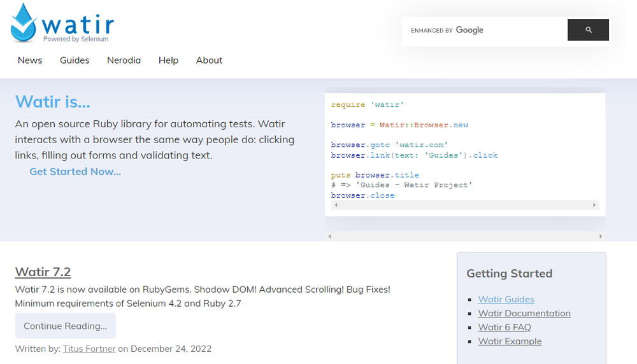637x364 pixels.
Task: Click the magnifying glass search button
Action: (588, 30)
